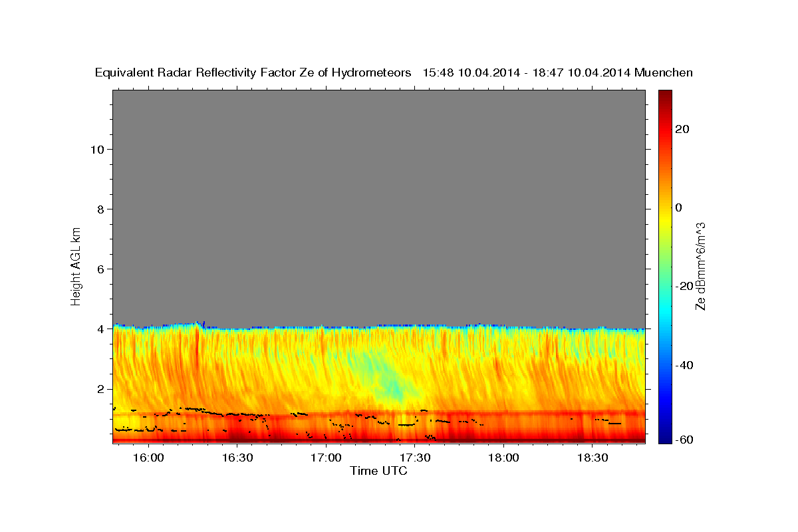Click the colorbar label '-40'

684,364
